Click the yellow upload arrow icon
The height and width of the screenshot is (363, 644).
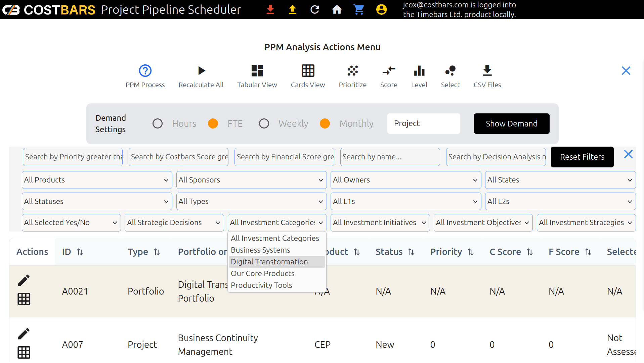(292, 9)
